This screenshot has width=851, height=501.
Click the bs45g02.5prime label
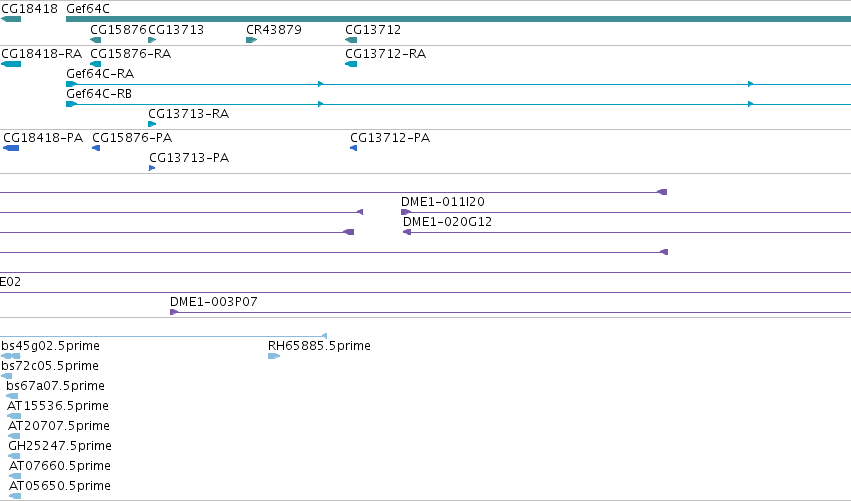click(50, 346)
